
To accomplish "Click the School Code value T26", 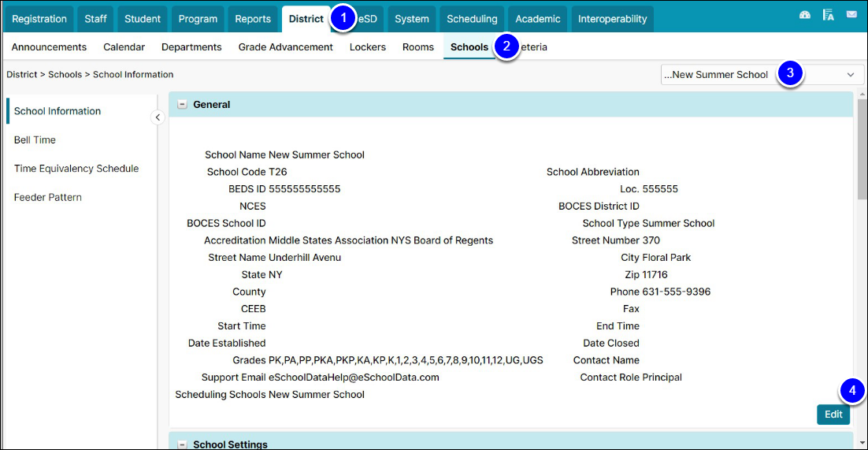I will click(x=277, y=172).
